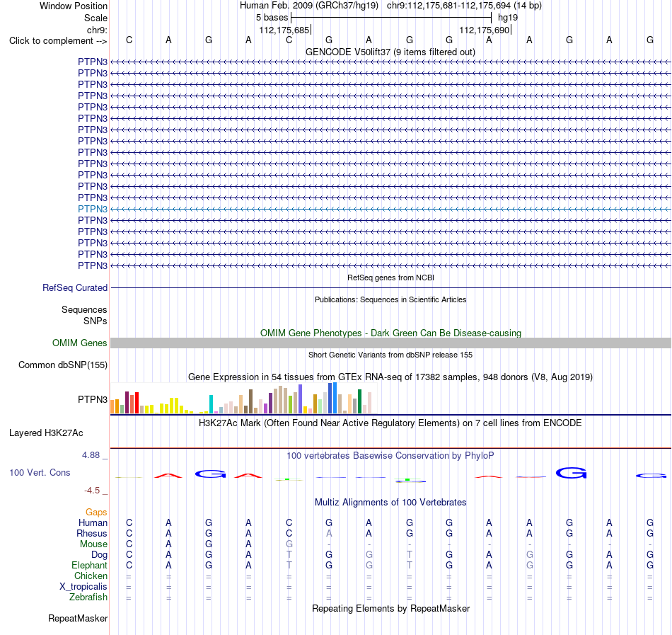The image size is (672, 635).
Task: Click the 'Common dbSNP(155)' track label
Action: pyautogui.click(x=62, y=365)
